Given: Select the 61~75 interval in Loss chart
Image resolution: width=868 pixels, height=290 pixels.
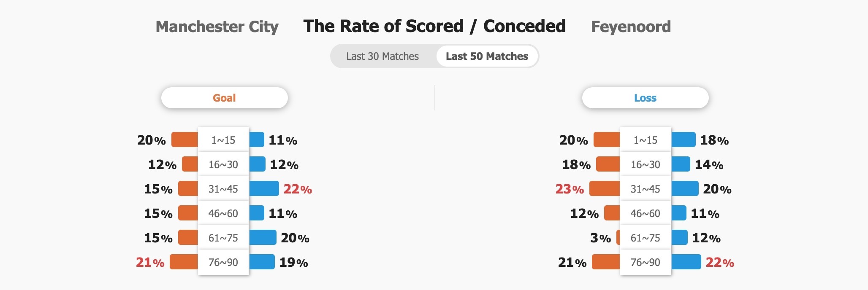Looking at the screenshot, I should click(x=646, y=237).
